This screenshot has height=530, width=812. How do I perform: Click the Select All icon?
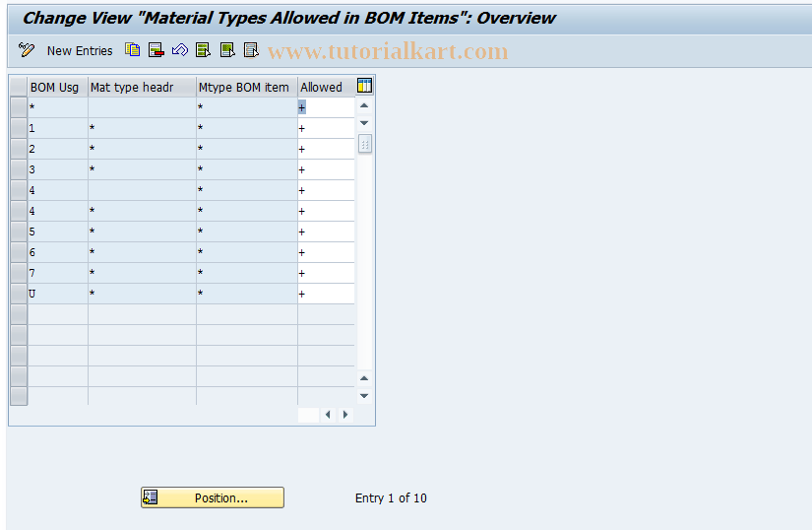tap(203, 50)
